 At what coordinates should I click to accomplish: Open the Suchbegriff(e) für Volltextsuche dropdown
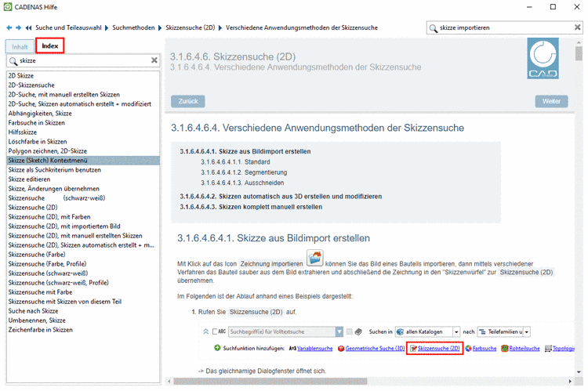click(339, 331)
